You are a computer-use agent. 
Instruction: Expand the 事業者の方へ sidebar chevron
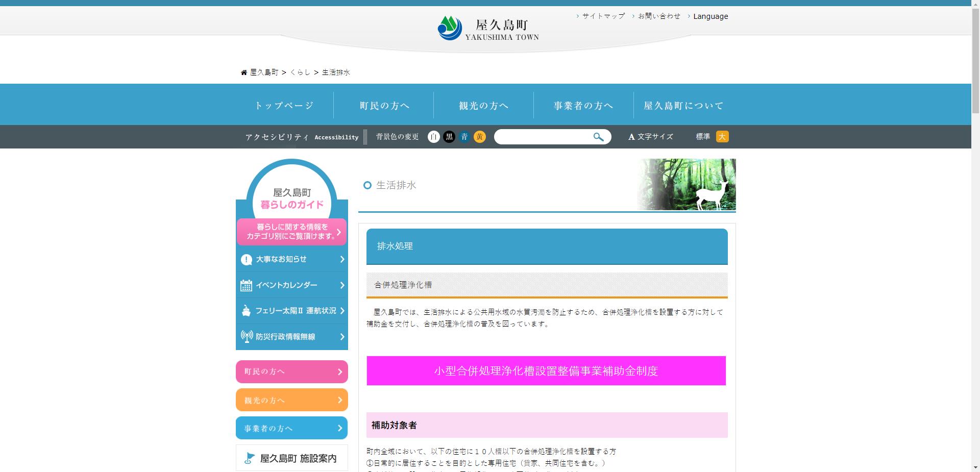pyautogui.click(x=341, y=428)
